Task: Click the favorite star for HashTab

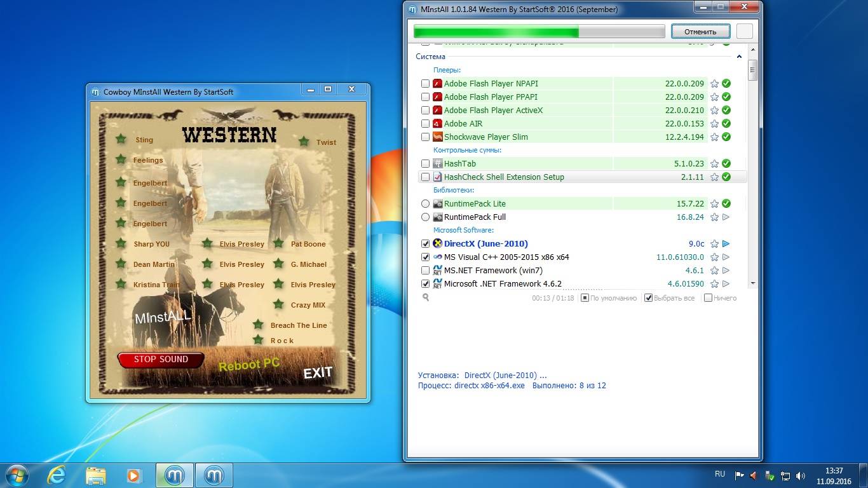Action: click(714, 163)
